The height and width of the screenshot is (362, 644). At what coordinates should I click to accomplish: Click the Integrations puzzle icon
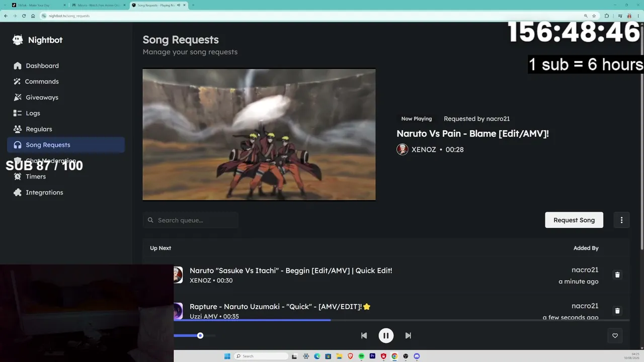(18, 193)
